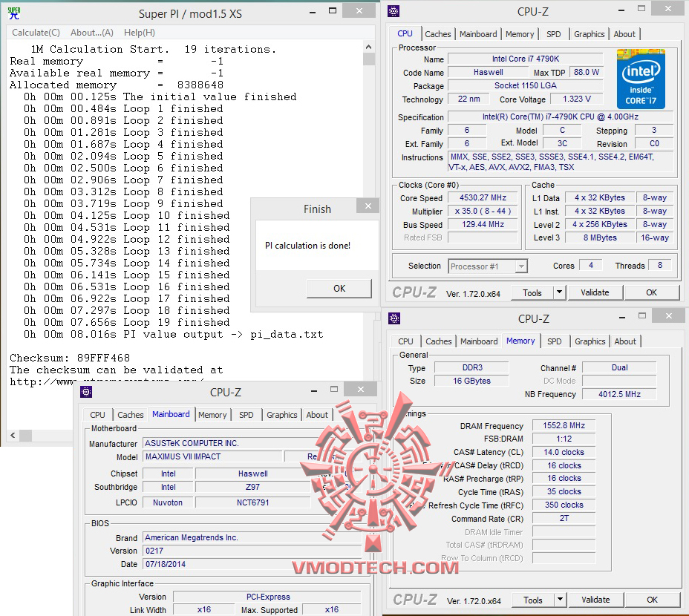
Task: Open Processor #1 selection dropdown
Action: tap(488, 266)
